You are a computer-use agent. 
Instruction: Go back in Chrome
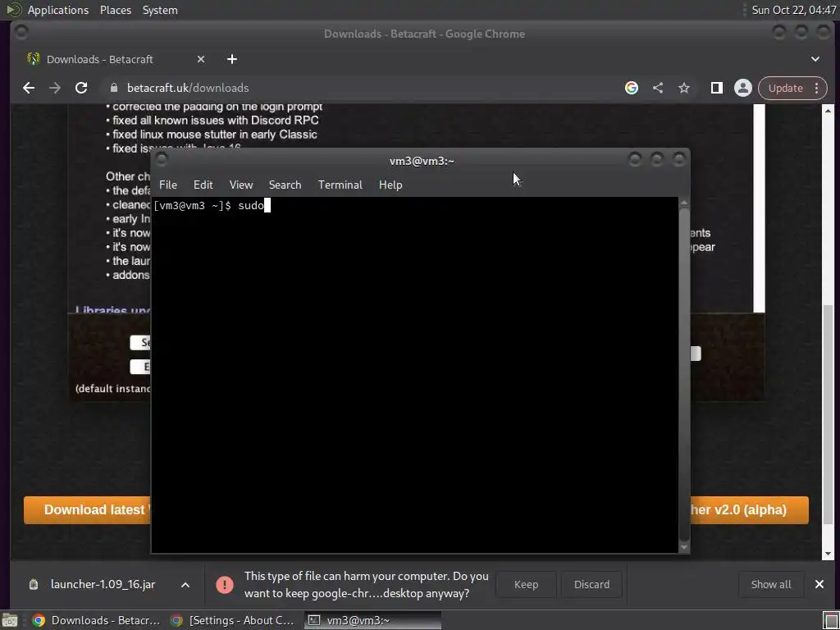click(29, 88)
